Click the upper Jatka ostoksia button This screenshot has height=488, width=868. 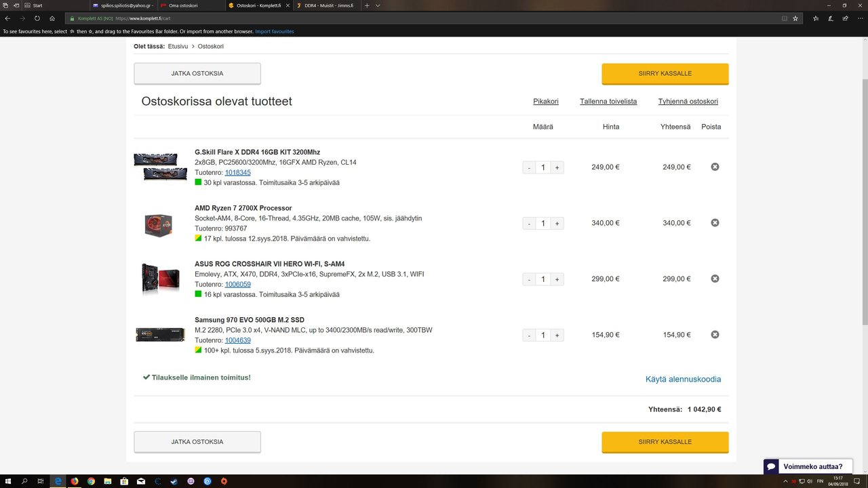197,74
